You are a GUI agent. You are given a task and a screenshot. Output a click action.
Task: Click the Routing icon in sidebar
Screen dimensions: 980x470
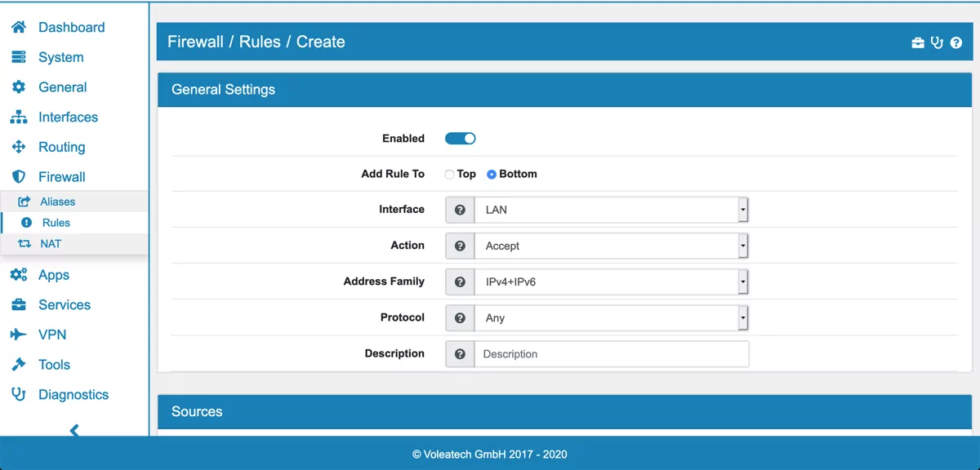[x=18, y=147]
